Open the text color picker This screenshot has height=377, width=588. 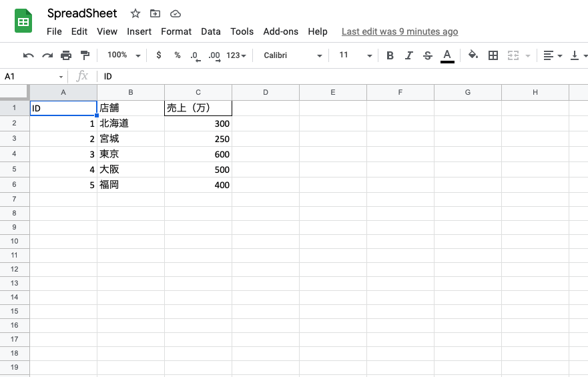[447, 56]
